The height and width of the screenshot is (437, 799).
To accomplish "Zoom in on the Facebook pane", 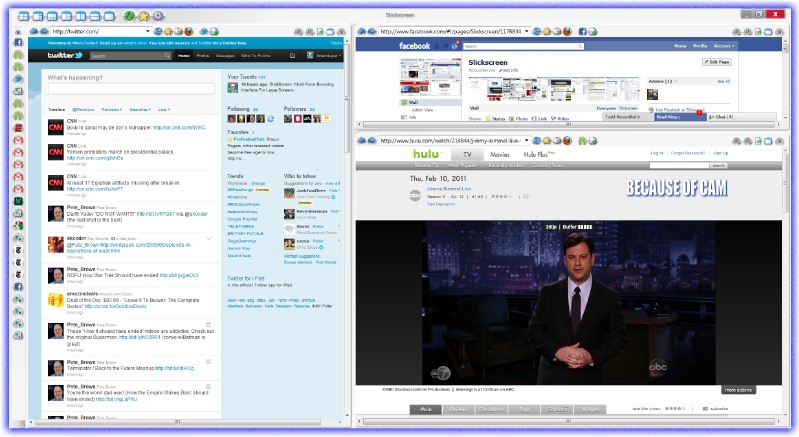I will pos(748,32).
